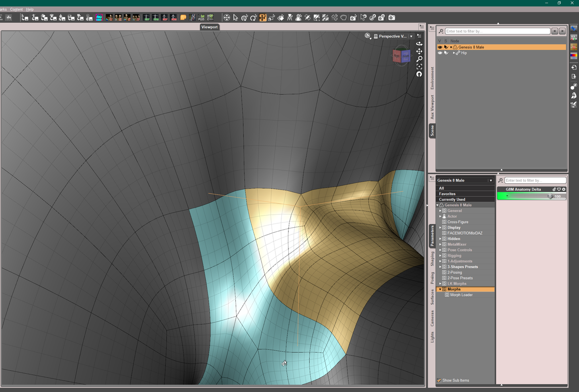Click the view cube in viewport
This screenshot has height=392, width=579.
click(x=401, y=56)
